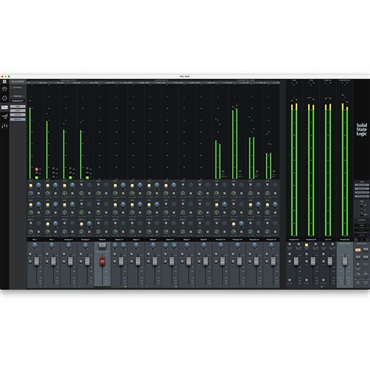Click the lower-left knob in the monitor section
Viewport: 370px width, 370px height.
tap(357, 276)
